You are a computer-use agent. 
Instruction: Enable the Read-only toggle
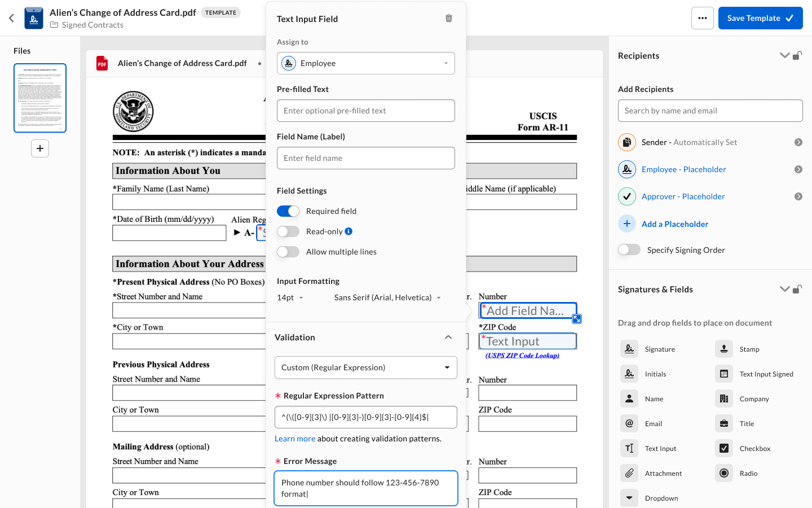pos(288,231)
